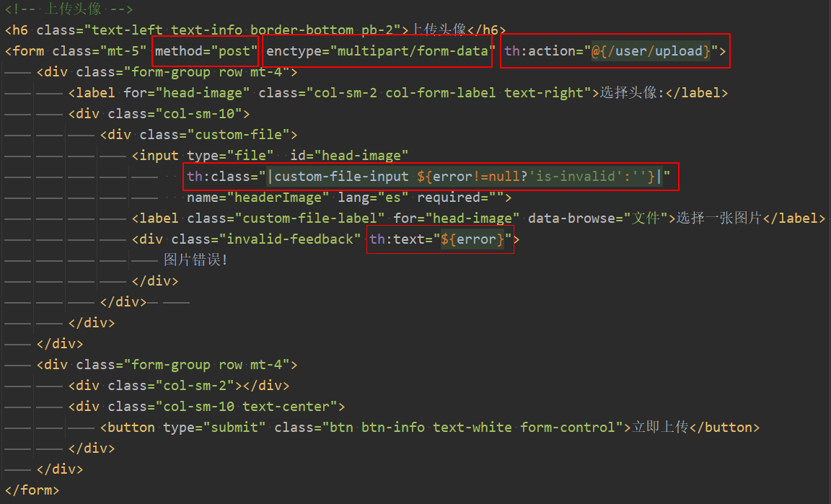Click the "文件" data-browse value
Screen dimensions: 831x504
(x=646, y=218)
